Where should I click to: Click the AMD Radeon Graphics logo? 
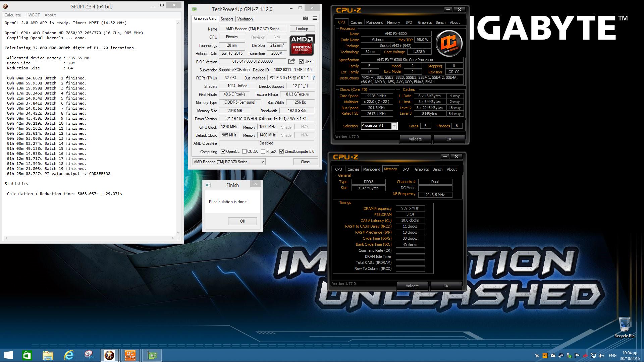pyautogui.click(x=302, y=45)
